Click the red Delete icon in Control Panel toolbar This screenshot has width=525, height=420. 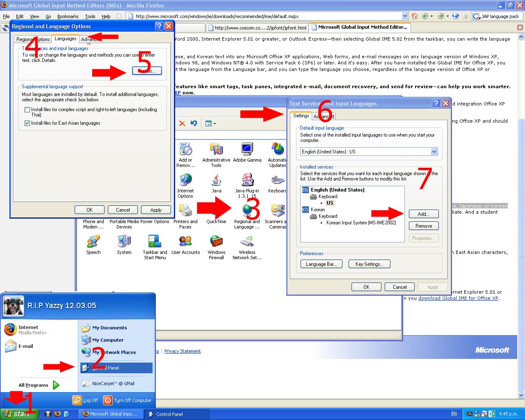click(182, 123)
